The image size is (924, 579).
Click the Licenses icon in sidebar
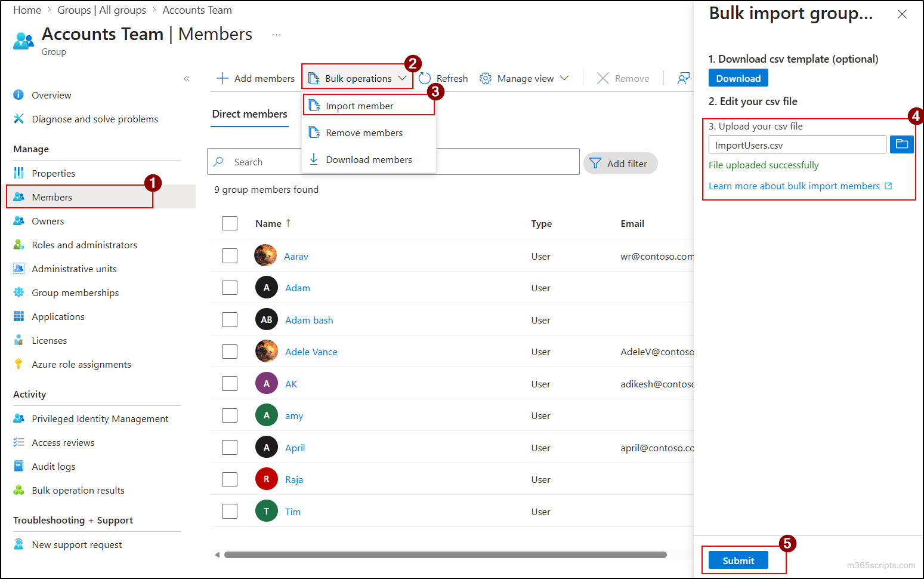18,340
